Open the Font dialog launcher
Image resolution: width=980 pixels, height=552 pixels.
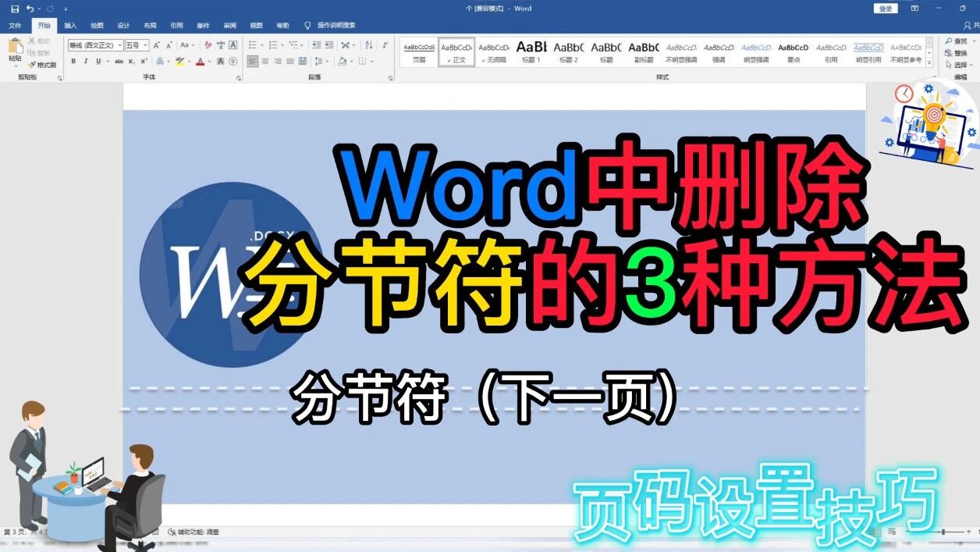(x=238, y=78)
